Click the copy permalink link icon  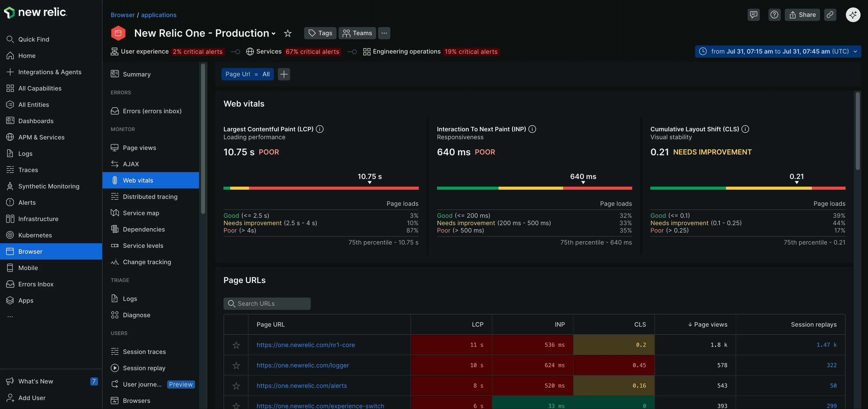830,15
